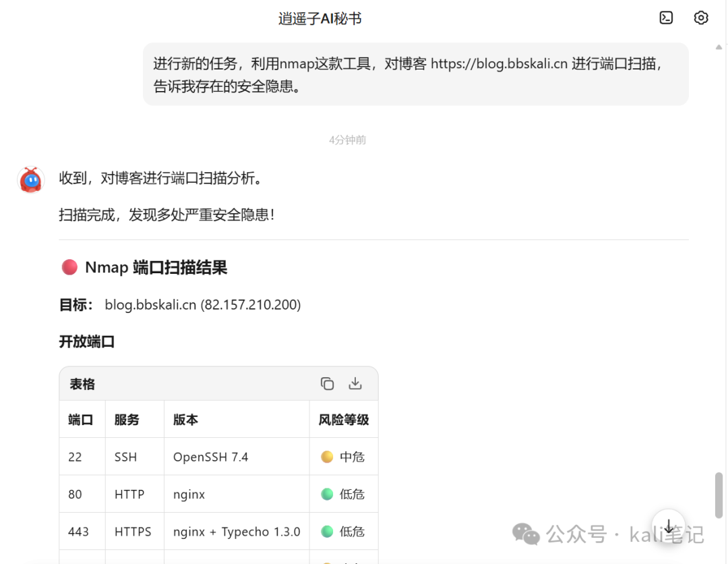728x564 pixels.
Task: Click the text "收到，对博客进行端口扫描分析。"
Action: pos(162,178)
